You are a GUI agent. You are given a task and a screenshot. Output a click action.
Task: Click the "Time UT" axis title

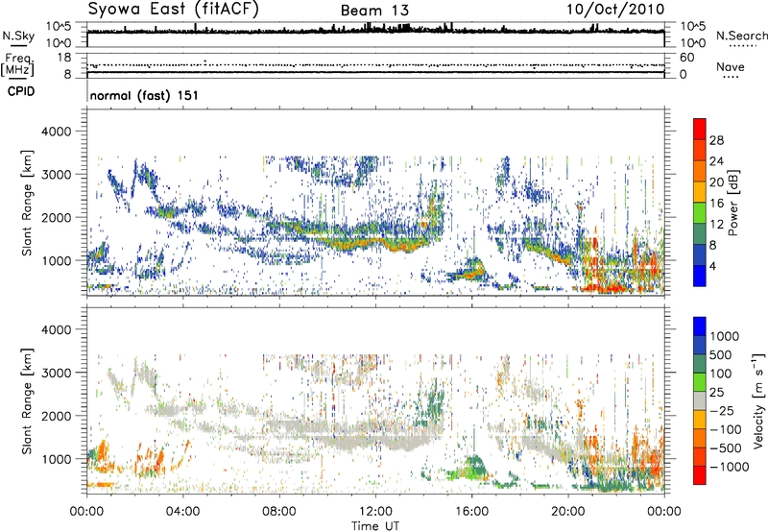pyautogui.click(x=375, y=526)
